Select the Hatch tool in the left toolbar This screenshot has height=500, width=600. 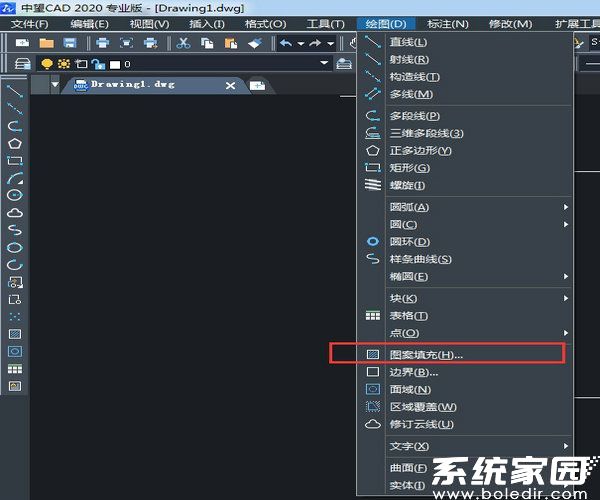pos(15,334)
